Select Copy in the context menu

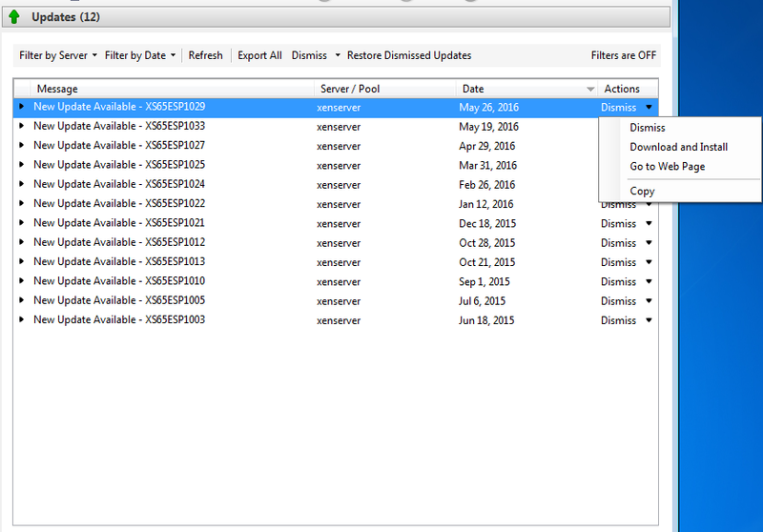(x=642, y=191)
